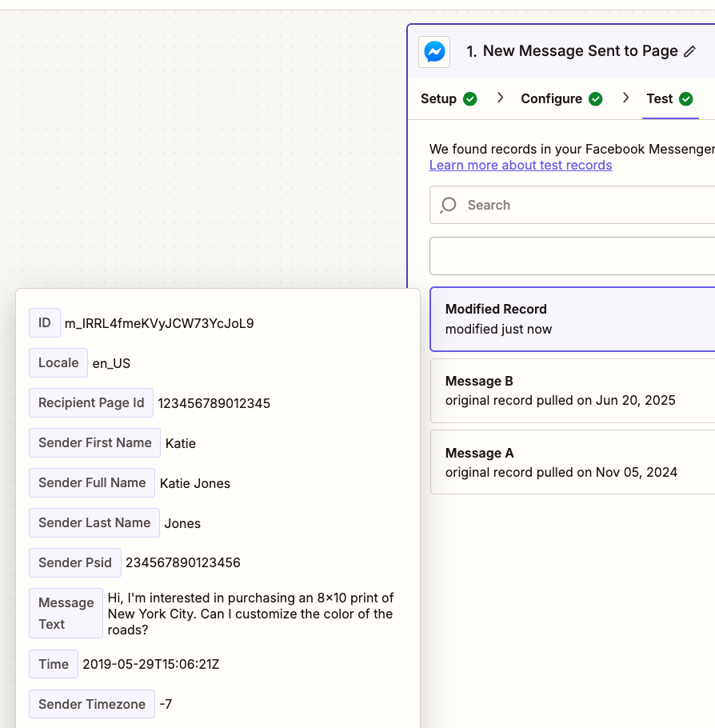Click the Recipient Page Id label
Image resolution: width=715 pixels, height=728 pixels.
click(91, 402)
